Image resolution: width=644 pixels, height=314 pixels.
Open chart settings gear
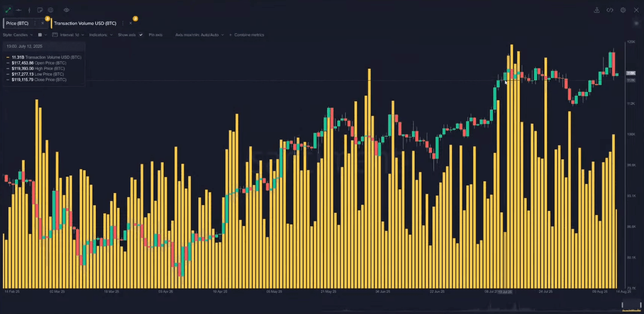click(x=623, y=10)
